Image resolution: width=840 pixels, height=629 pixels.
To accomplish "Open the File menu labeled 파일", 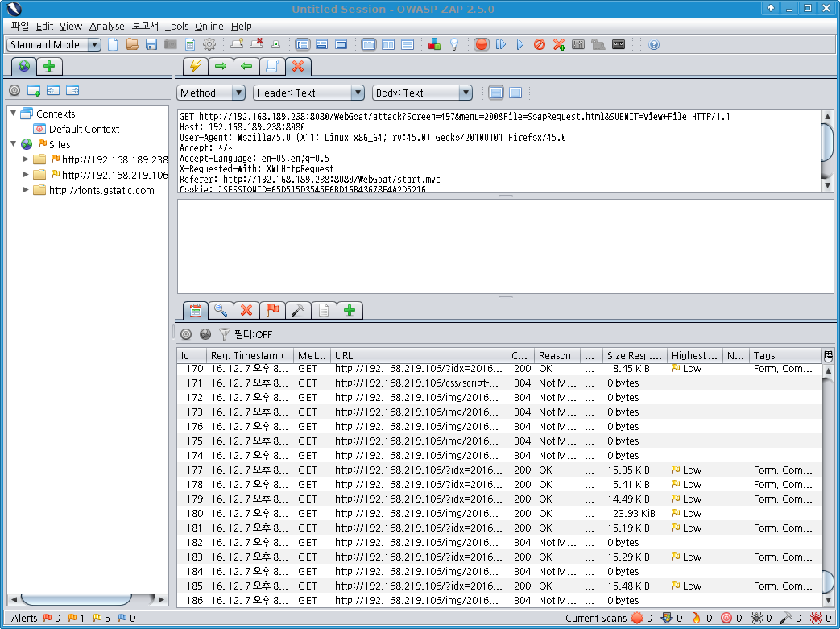I will click(20, 26).
